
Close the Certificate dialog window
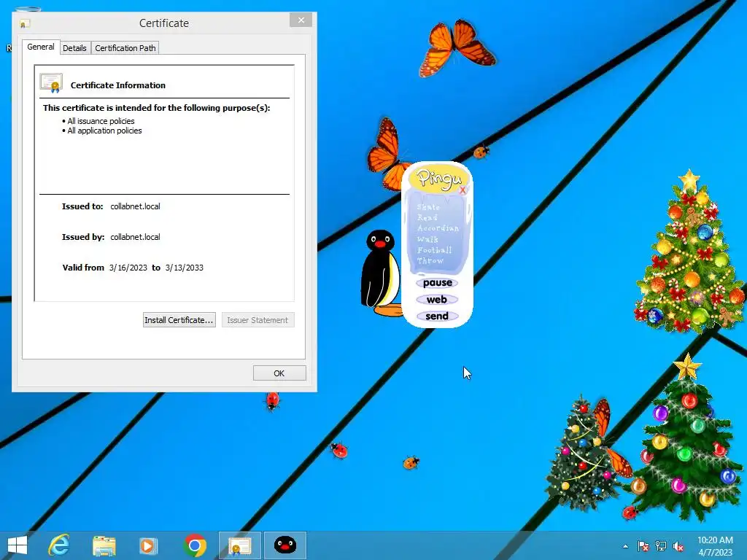click(301, 20)
